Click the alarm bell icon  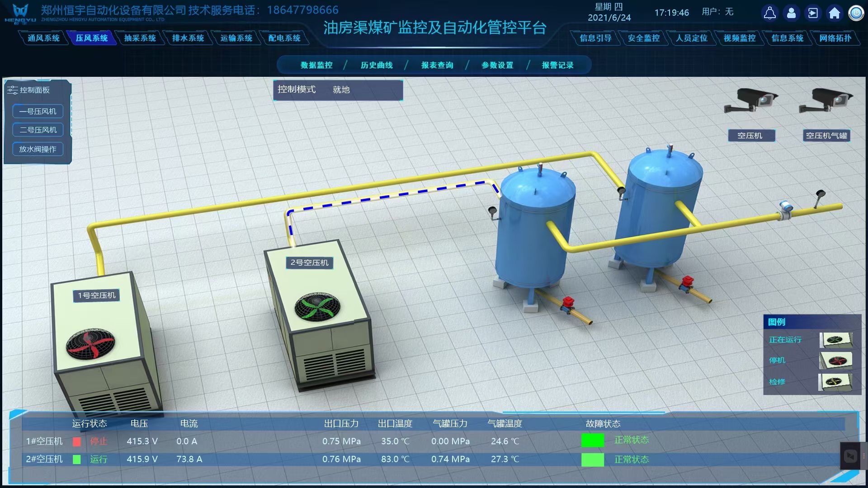coord(769,13)
